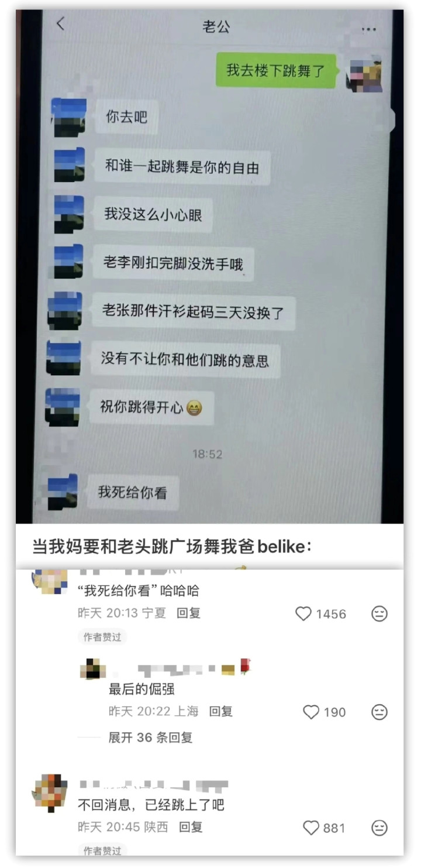Reply to the 陕西 comment via 回复
Screen dimensions: 421x868
tap(191, 827)
